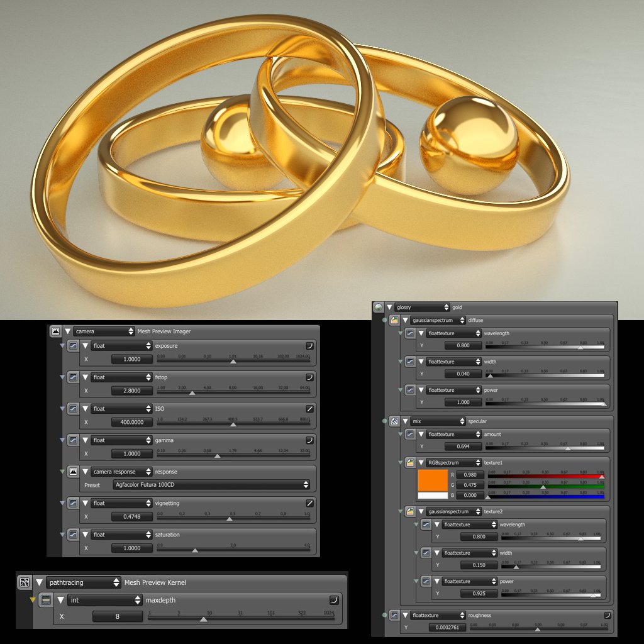Click the diffuse wavelength floattexture icon

click(x=410, y=333)
